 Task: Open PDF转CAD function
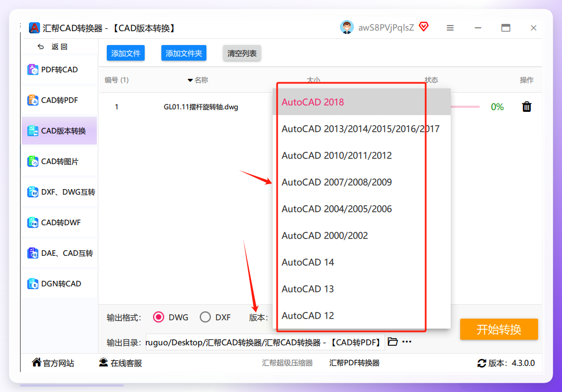(x=60, y=70)
